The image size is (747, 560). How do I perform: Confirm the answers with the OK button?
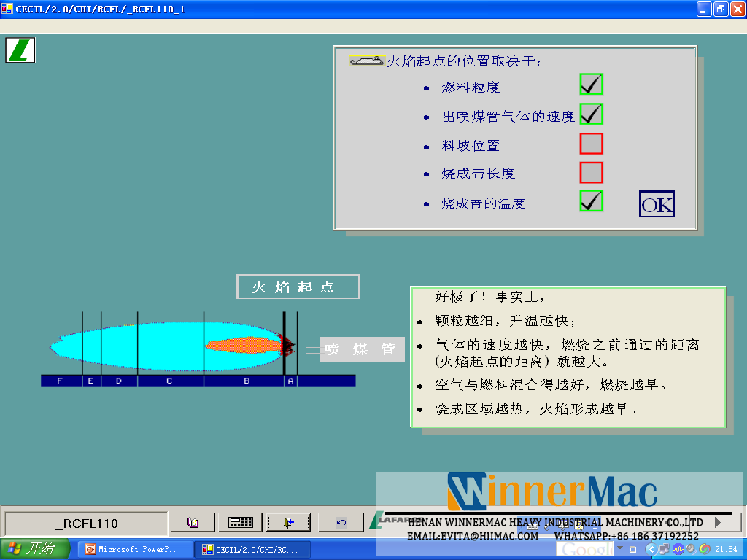coord(657,204)
